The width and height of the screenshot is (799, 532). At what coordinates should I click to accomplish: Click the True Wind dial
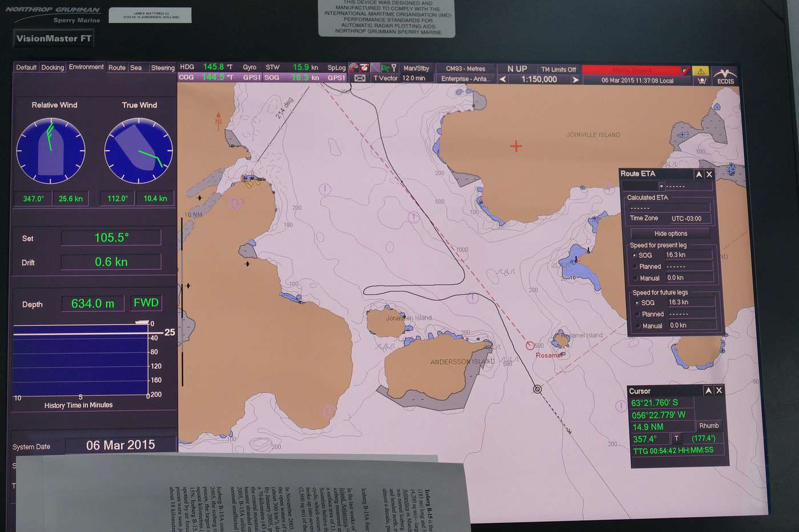[x=139, y=151]
